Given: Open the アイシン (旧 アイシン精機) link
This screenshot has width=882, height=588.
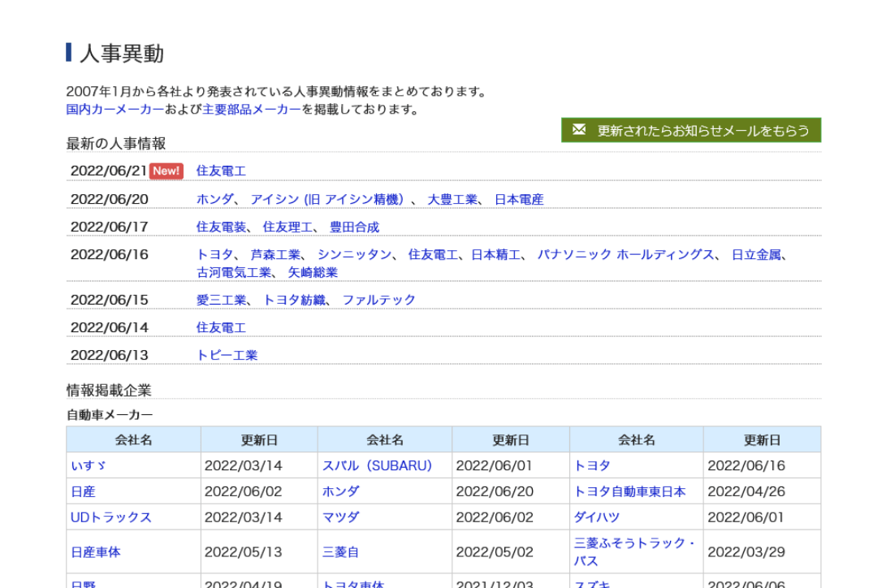Looking at the screenshot, I should click(326, 199).
